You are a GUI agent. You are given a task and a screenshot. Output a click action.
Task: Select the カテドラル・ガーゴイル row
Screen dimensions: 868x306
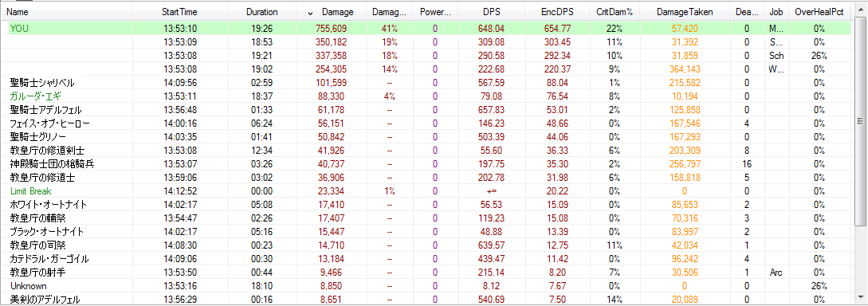point(426,258)
